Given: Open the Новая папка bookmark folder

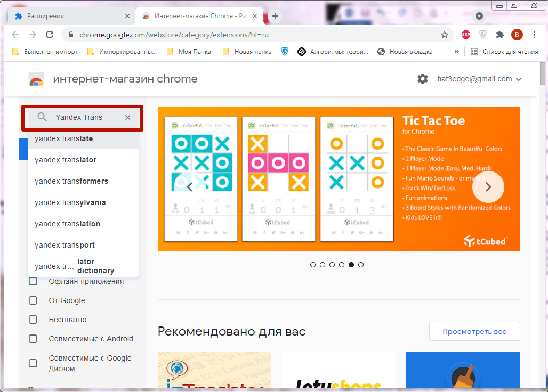Looking at the screenshot, I should click(x=247, y=52).
